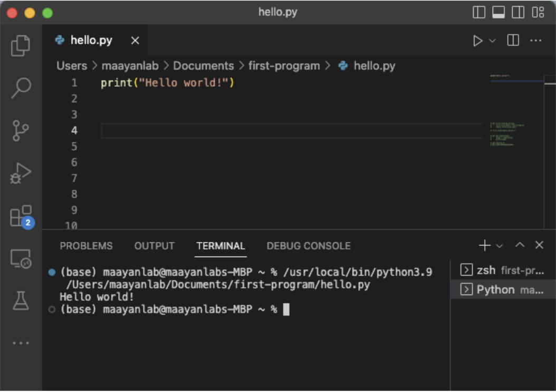Open the new terminal profile dropdown
Viewport: 556px width, 392px height.
pyautogui.click(x=500, y=246)
